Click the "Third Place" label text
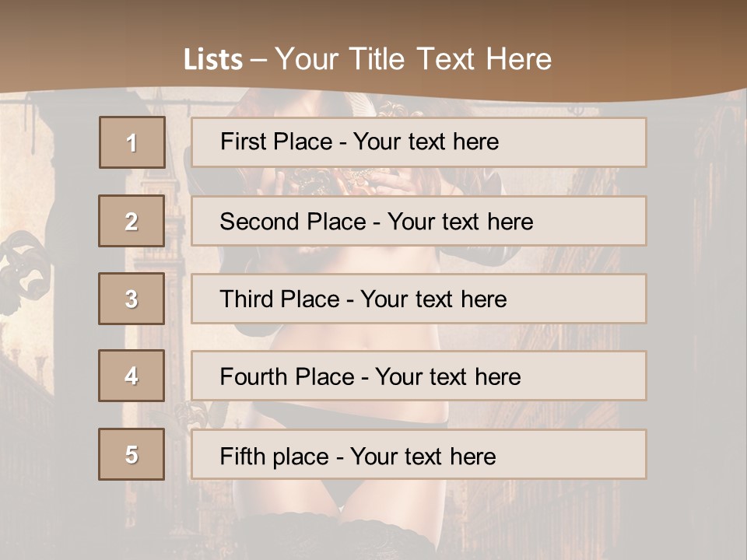Viewport: 747px width, 560px height. 280,299
